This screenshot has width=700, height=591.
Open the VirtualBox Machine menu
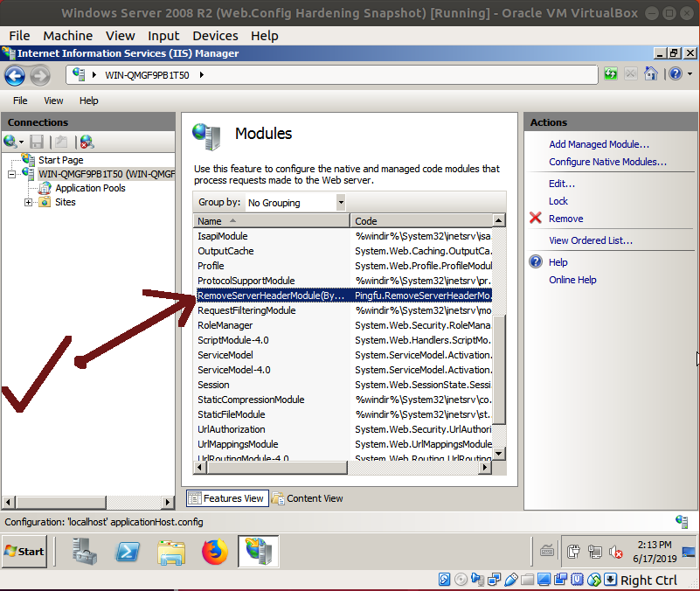coord(68,36)
